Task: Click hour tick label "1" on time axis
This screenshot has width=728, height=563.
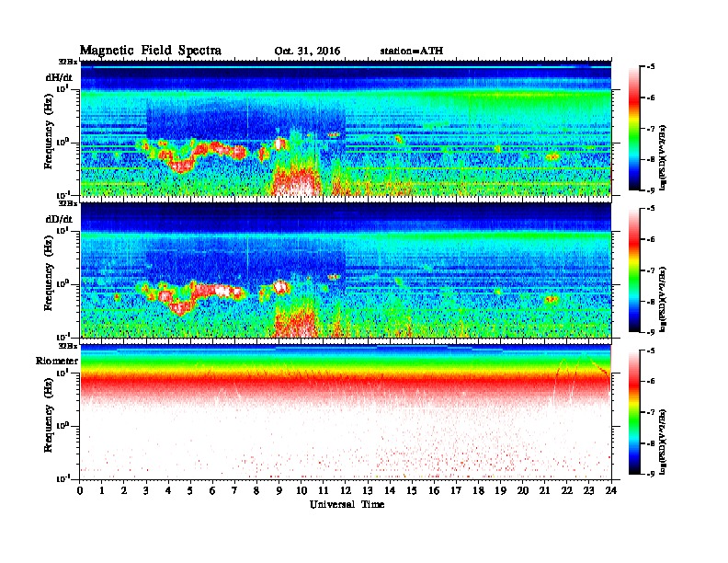Action: [x=102, y=491]
